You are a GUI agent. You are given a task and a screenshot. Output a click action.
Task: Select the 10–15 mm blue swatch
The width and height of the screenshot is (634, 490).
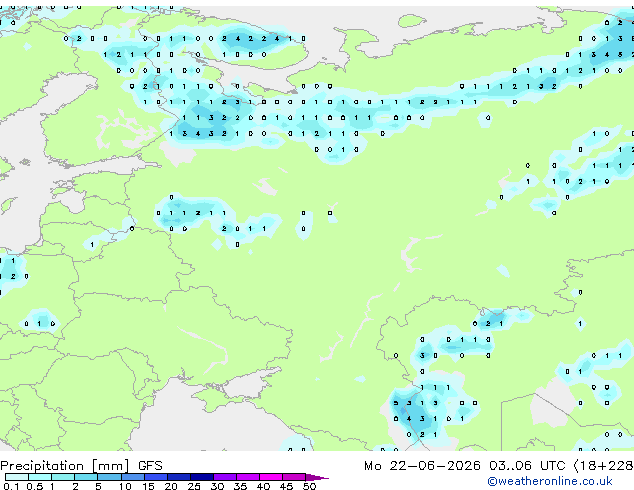pyautogui.click(x=133, y=477)
